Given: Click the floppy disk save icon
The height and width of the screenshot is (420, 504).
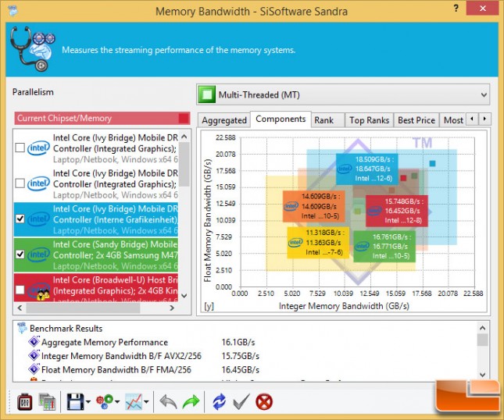Looking at the screenshot, I should [75, 402].
